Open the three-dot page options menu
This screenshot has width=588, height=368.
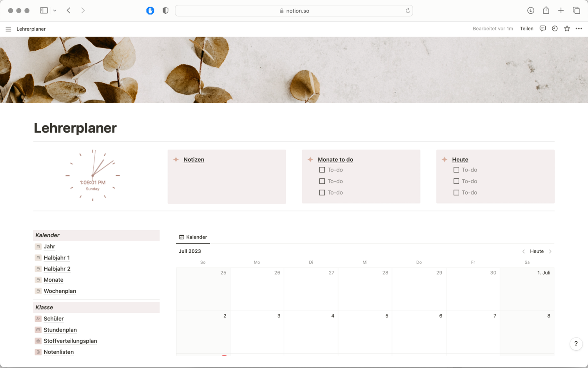(x=579, y=29)
